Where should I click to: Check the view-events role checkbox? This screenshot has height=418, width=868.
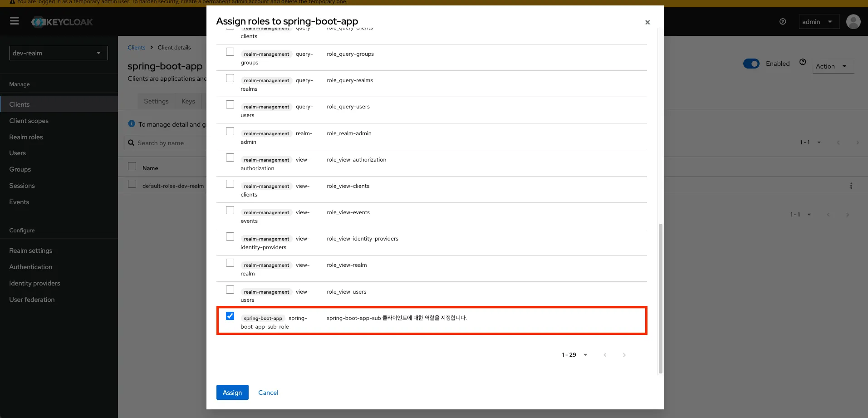(x=230, y=210)
